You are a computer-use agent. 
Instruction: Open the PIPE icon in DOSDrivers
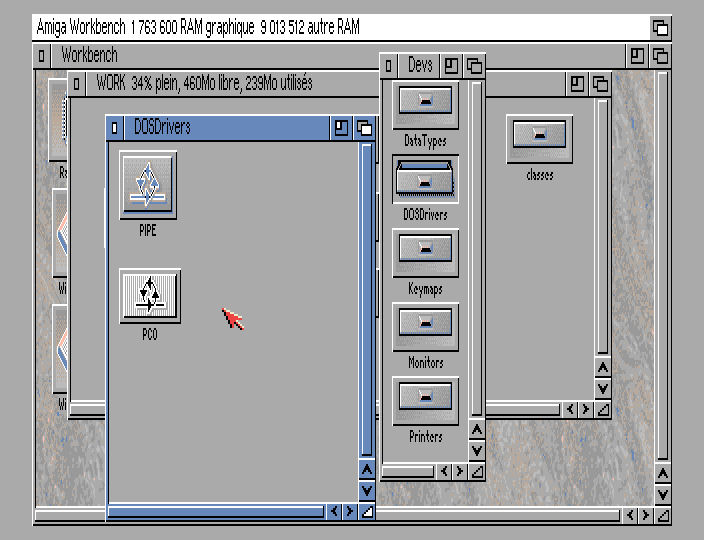148,185
